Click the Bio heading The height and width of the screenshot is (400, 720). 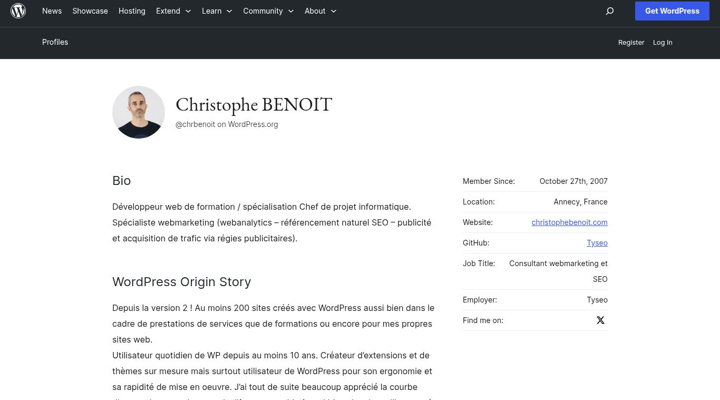click(121, 180)
